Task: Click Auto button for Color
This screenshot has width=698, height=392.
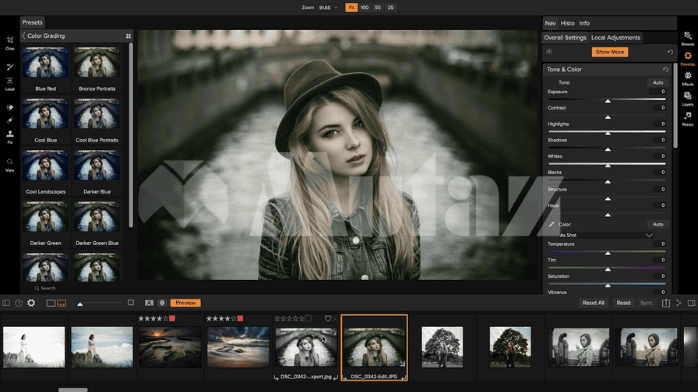Action: [657, 224]
